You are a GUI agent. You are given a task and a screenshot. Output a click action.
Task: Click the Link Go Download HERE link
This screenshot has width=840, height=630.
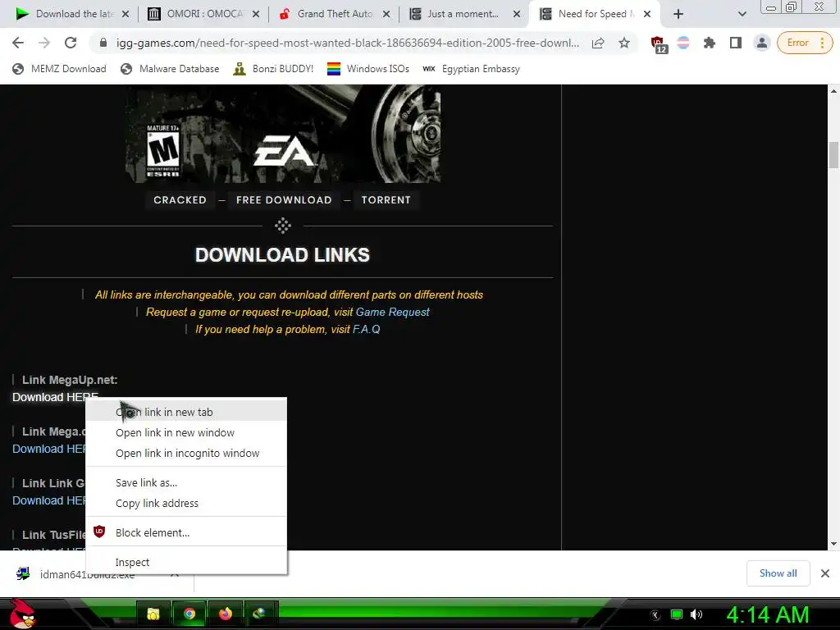pyautogui.click(x=48, y=500)
